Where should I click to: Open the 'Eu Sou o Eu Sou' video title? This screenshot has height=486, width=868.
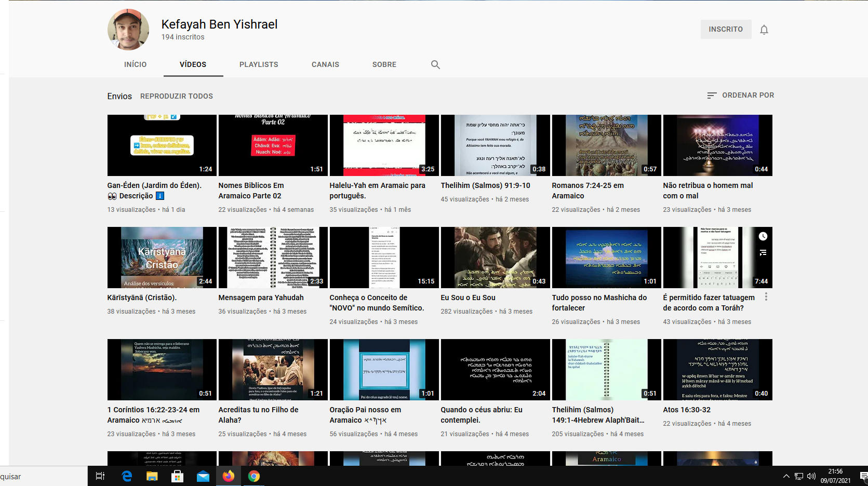coord(468,298)
